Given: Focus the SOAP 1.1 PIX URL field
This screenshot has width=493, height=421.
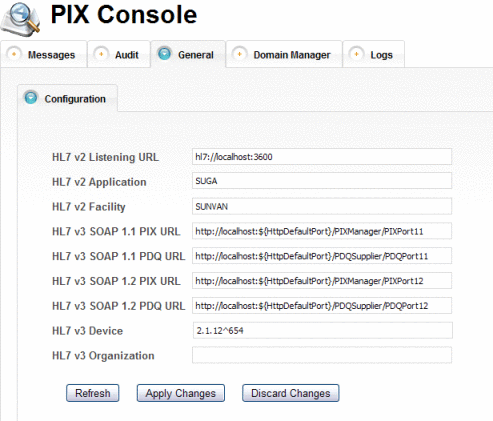Looking at the screenshot, I should [x=322, y=231].
